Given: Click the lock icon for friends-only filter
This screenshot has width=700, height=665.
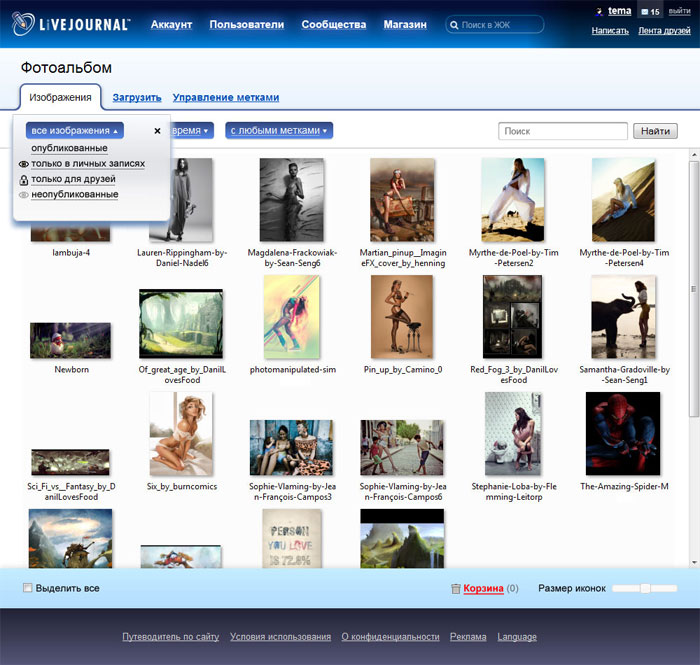Looking at the screenshot, I should click(x=24, y=179).
